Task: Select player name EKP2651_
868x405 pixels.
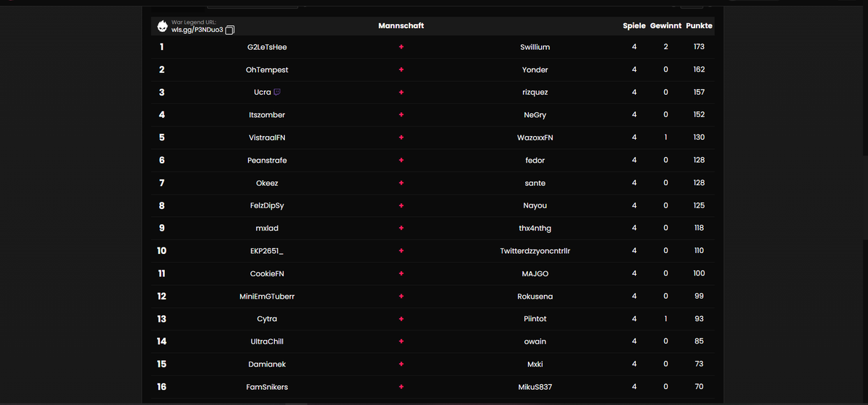Action: (x=267, y=251)
